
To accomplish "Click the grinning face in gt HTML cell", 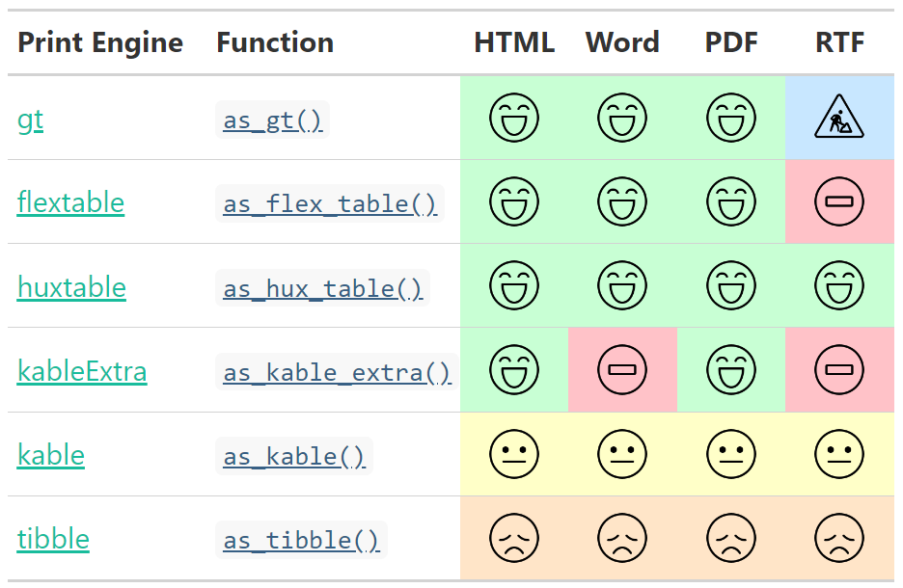I will 513,119.
